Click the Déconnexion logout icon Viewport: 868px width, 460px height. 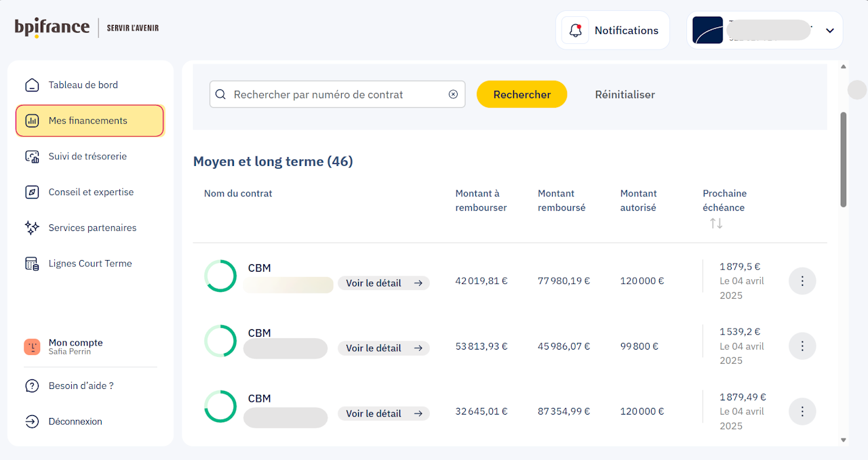(32, 422)
